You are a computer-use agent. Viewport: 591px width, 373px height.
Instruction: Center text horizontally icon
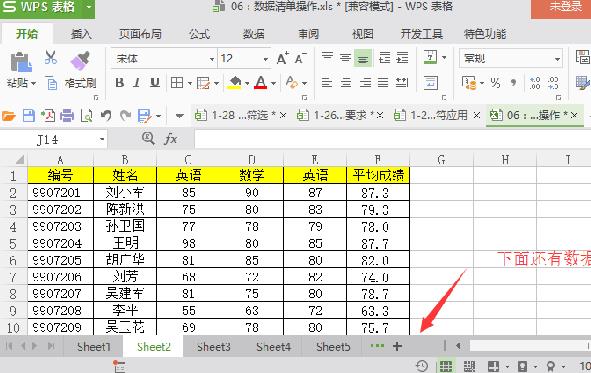pos(346,83)
